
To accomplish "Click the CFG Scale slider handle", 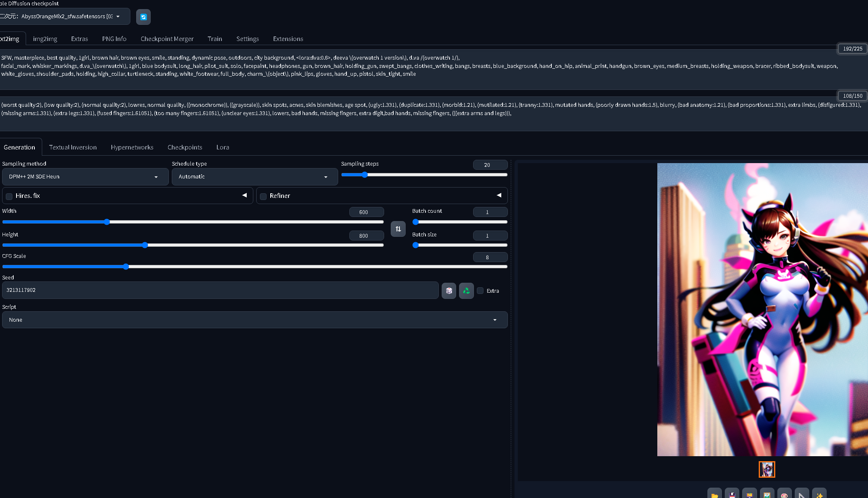I will pos(126,267).
